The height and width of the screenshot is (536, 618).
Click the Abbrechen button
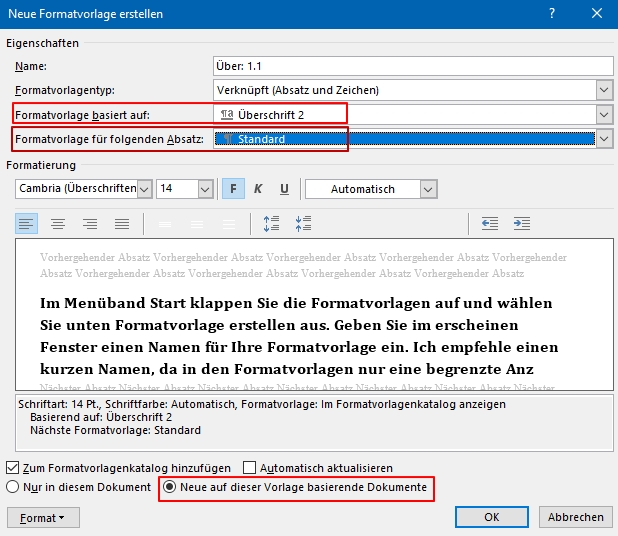pos(576,517)
